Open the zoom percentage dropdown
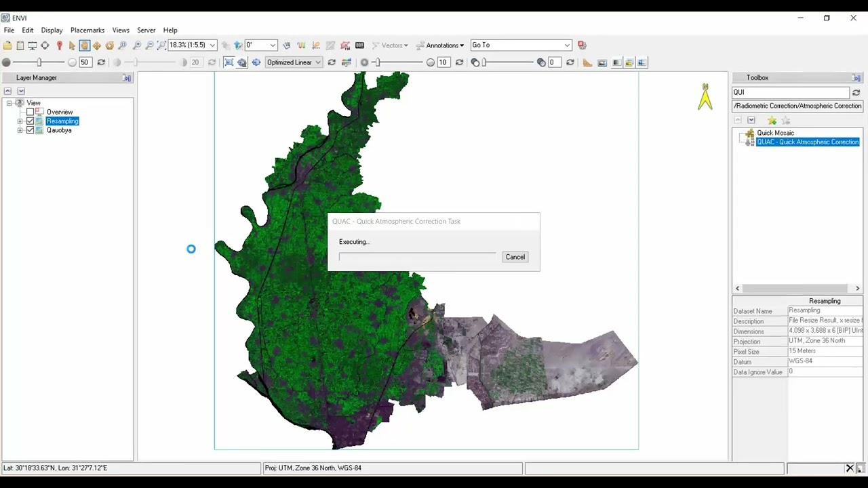The width and height of the screenshot is (868, 488). (212, 45)
